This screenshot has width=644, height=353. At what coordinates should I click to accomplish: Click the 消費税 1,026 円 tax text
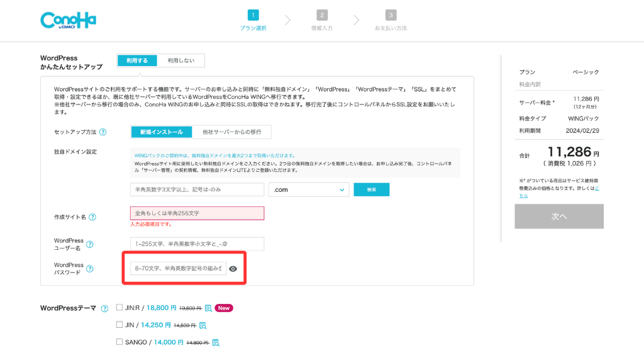[x=570, y=164]
